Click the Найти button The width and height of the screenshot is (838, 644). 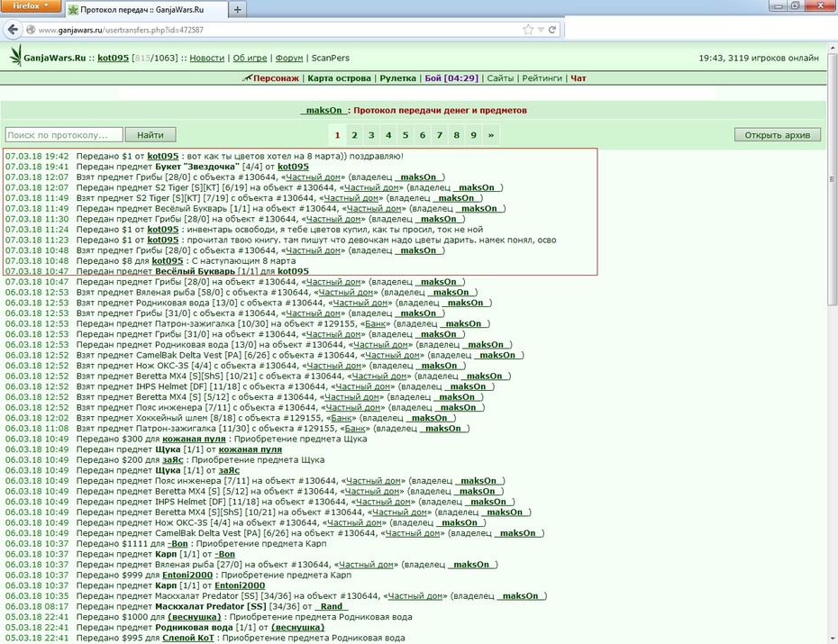click(150, 134)
